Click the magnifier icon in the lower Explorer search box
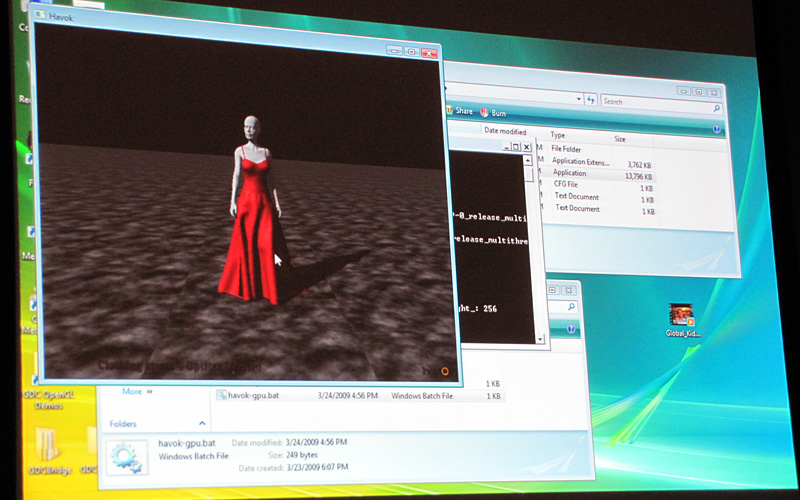The image size is (800, 500). click(571, 307)
